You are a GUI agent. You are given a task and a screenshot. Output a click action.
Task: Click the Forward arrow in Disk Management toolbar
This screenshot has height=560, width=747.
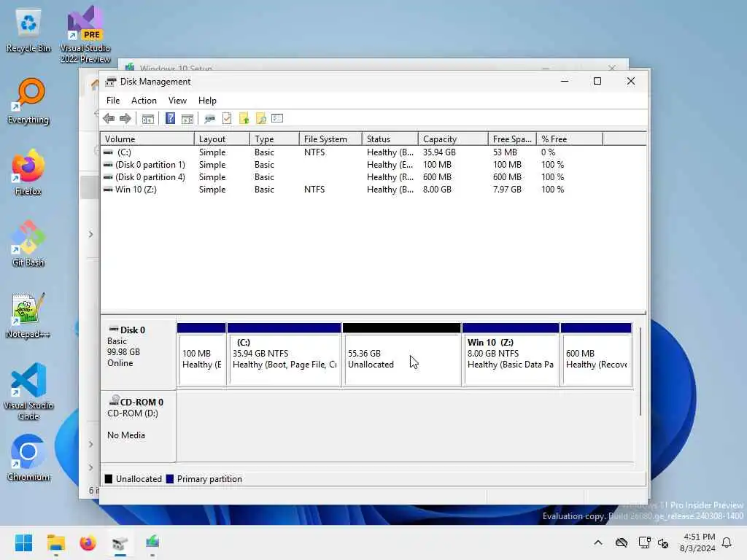(x=125, y=119)
